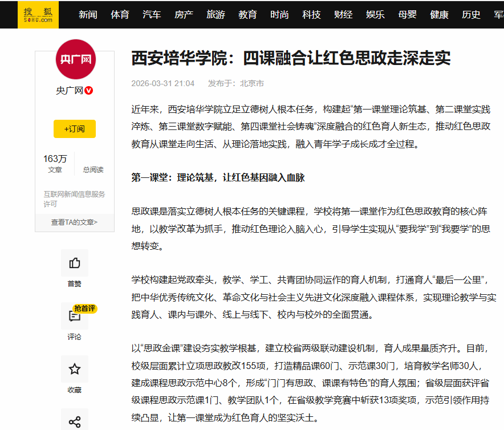Open the 新闻 navigation tab
This screenshot has width=504, height=430.
pyautogui.click(x=88, y=15)
